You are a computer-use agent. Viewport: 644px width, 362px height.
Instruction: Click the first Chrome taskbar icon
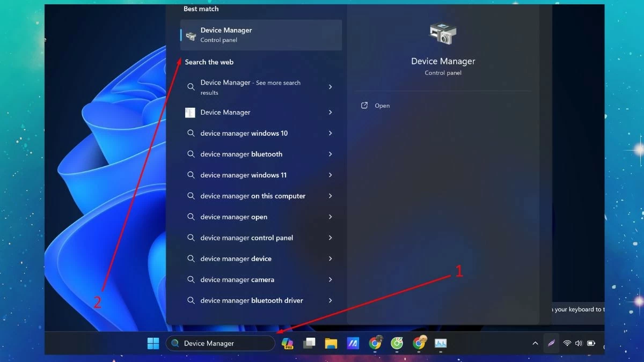[x=375, y=343]
